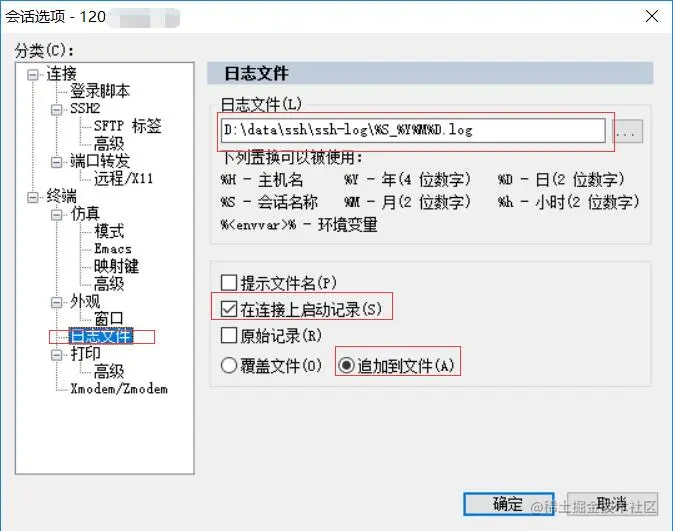Choose 覆盖文件(O) radio option
673x531 pixels.
[x=229, y=366]
